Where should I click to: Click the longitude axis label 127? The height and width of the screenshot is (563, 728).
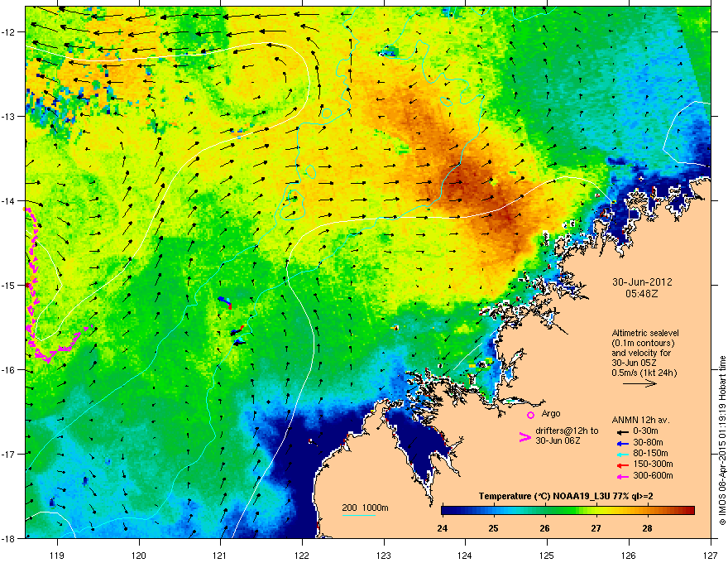pyautogui.click(x=710, y=555)
